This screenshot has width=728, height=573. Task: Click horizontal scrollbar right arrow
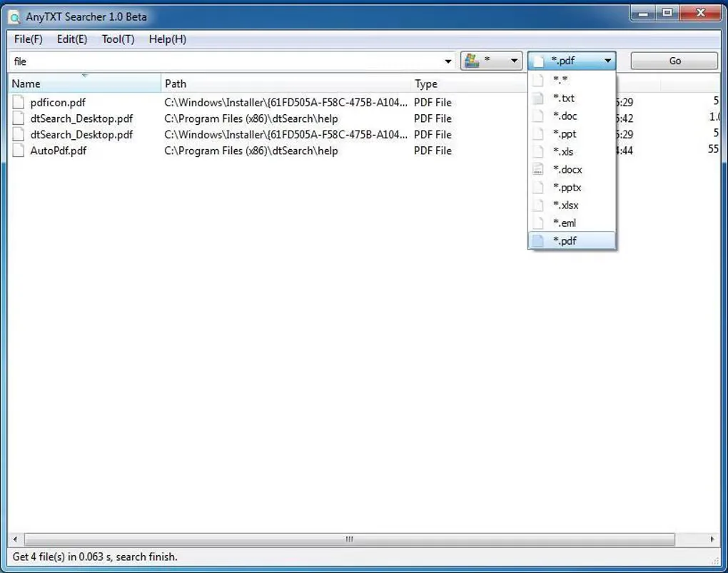pyautogui.click(x=712, y=539)
